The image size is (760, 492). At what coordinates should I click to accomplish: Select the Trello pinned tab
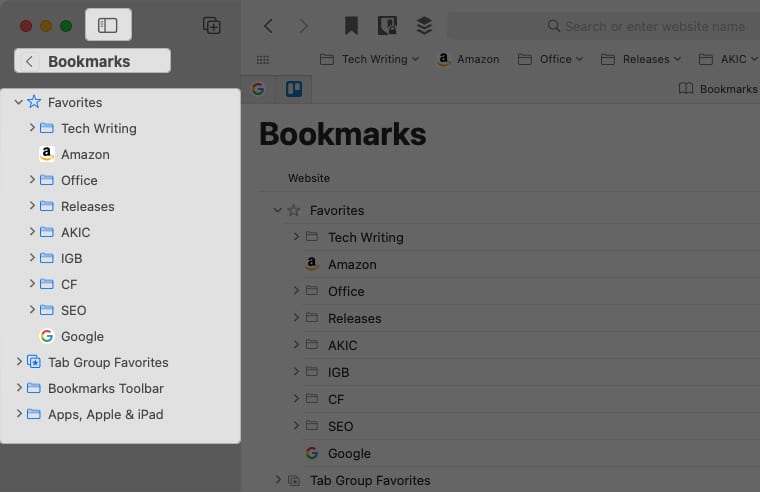294,89
